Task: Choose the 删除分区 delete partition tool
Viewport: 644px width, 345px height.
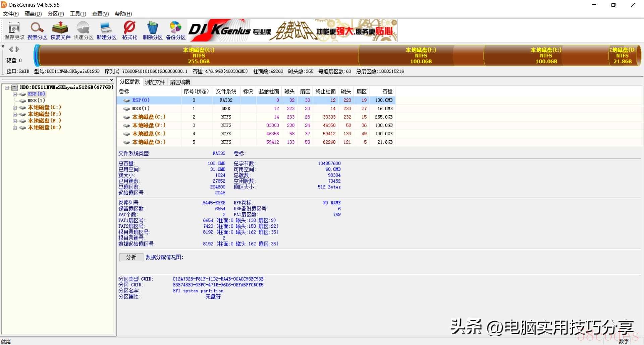Action: tap(153, 30)
